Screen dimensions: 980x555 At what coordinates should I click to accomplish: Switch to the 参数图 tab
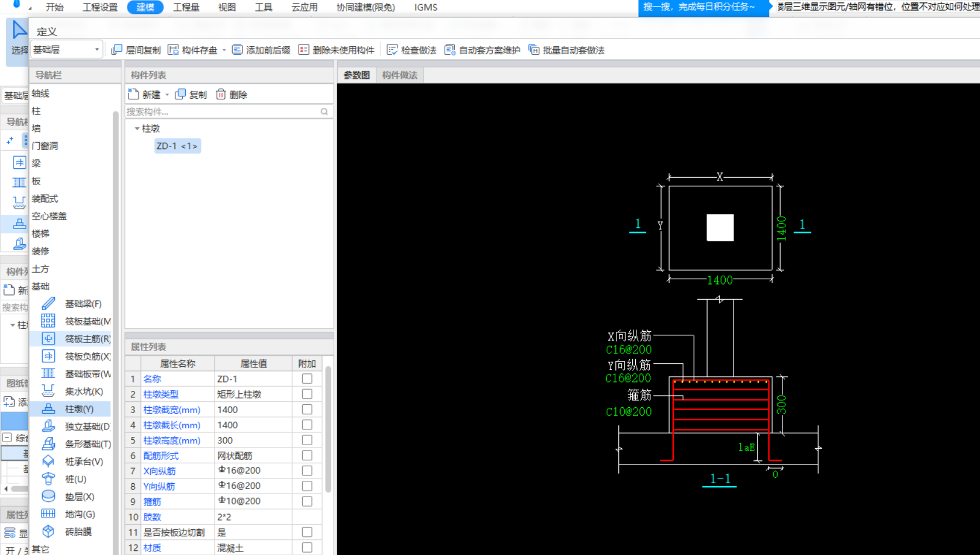click(356, 75)
